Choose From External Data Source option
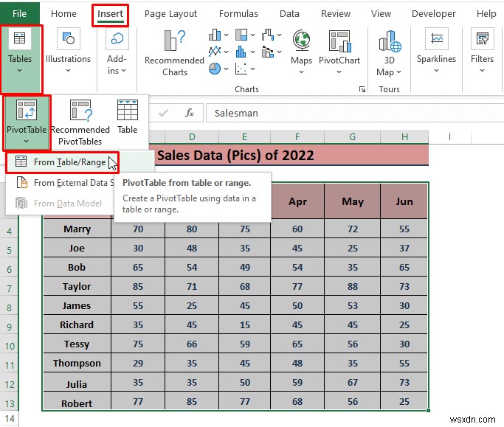 [x=61, y=183]
